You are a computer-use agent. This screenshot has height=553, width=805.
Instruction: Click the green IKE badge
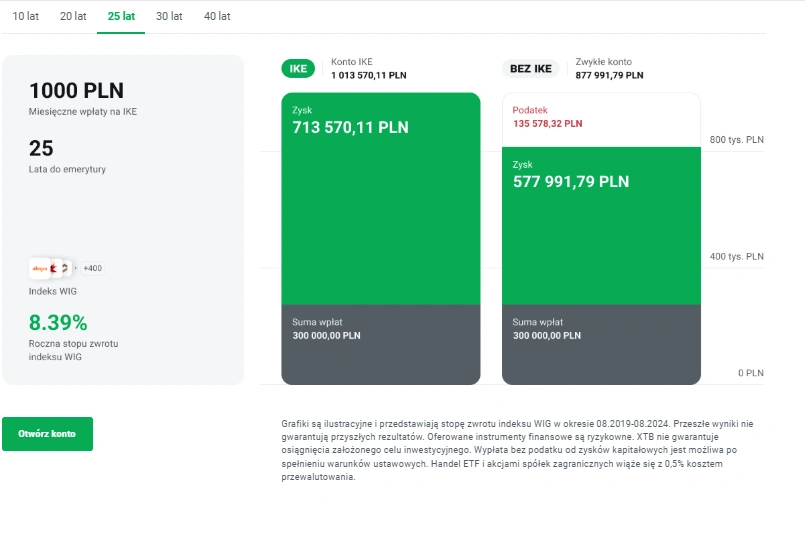click(x=298, y=69)
